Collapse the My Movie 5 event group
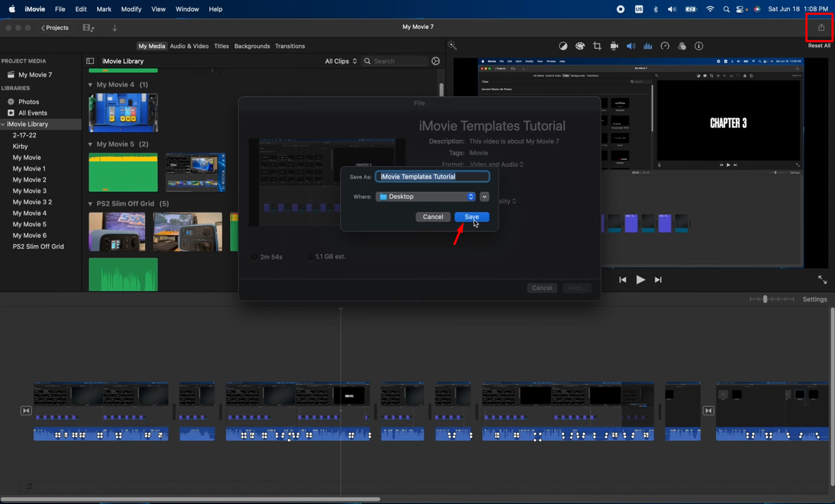 pyautogui.click(x=90, y=144)
